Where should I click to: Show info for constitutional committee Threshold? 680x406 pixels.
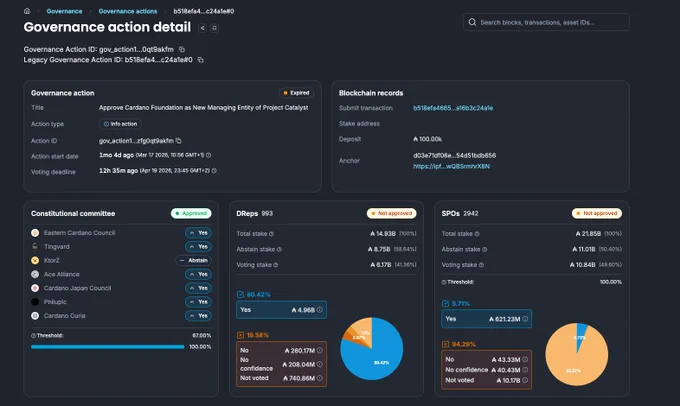click(x=33, y=336)
